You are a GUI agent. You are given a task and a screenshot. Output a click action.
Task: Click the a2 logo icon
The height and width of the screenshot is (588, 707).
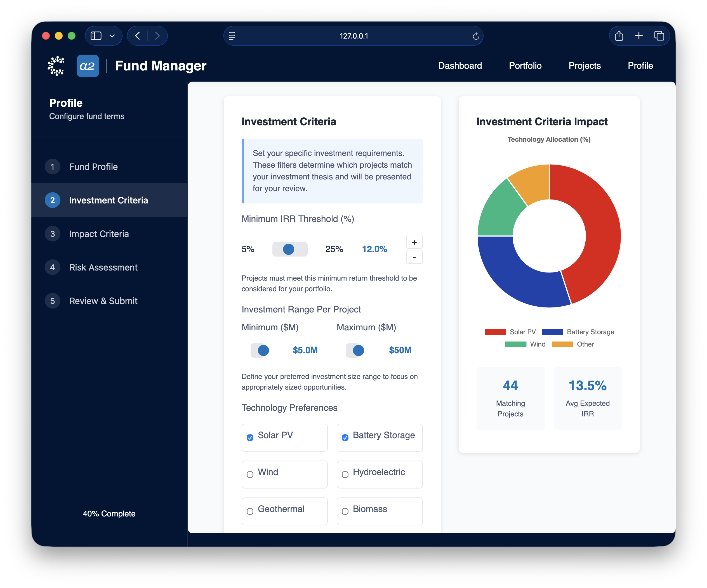[x=88, y=66]
